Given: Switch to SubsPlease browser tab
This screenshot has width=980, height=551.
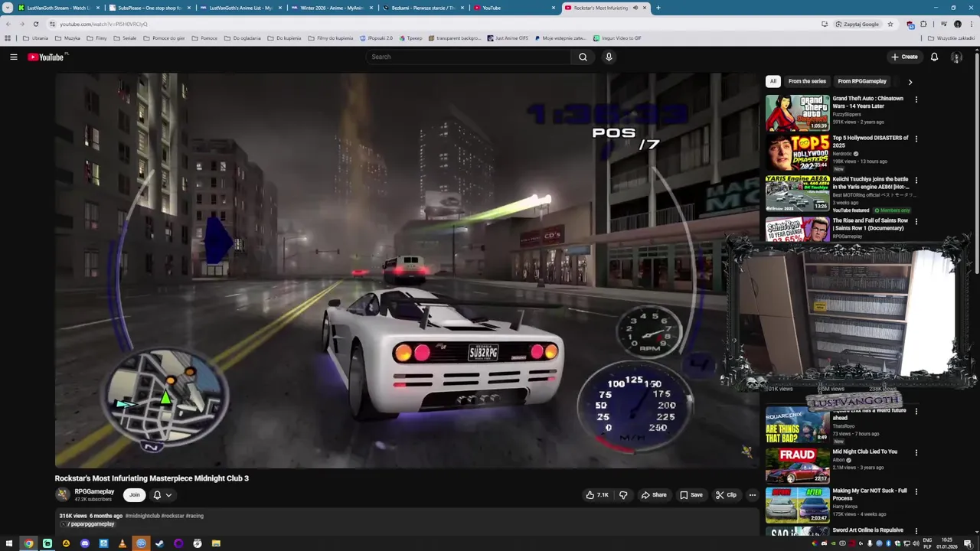Looking at the screenshot, I should (x=151, y=8).
